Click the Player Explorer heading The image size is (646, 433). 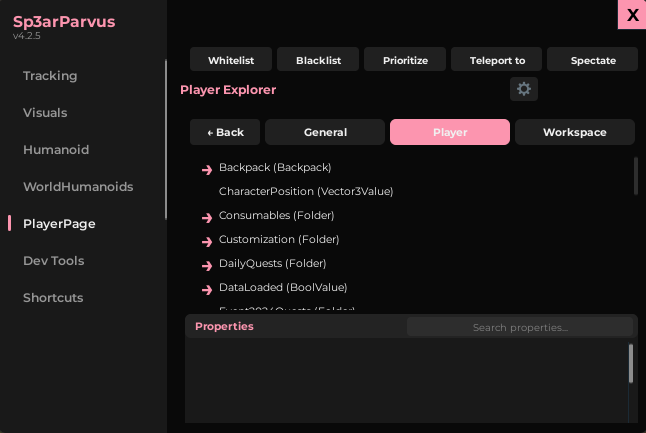click(x=228, y=90)
